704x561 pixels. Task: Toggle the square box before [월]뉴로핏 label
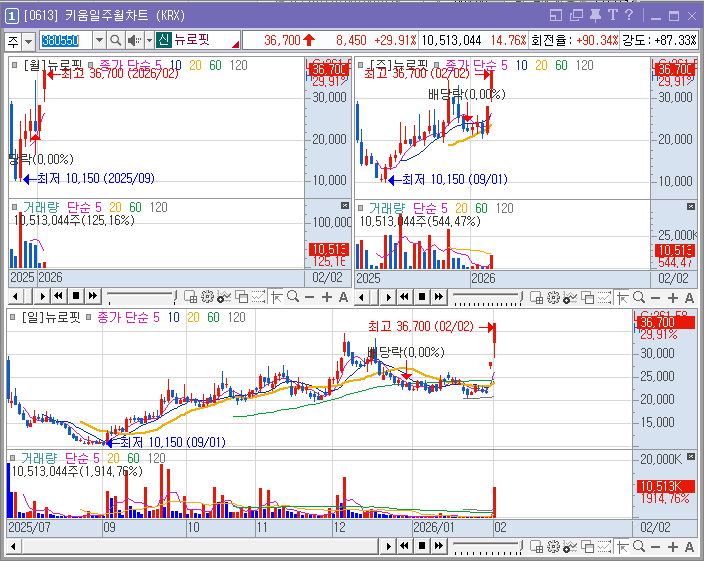click(14, 65)
